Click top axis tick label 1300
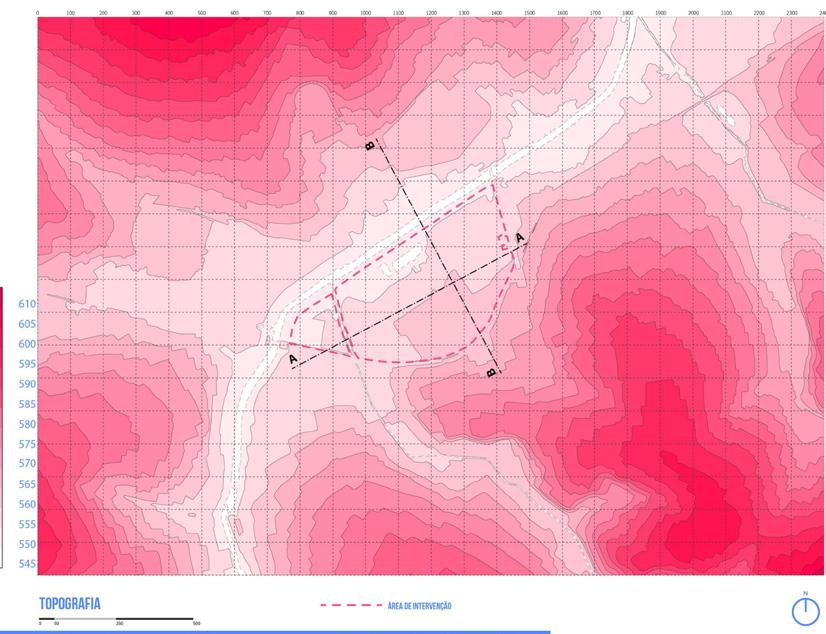 click(464, 13)
